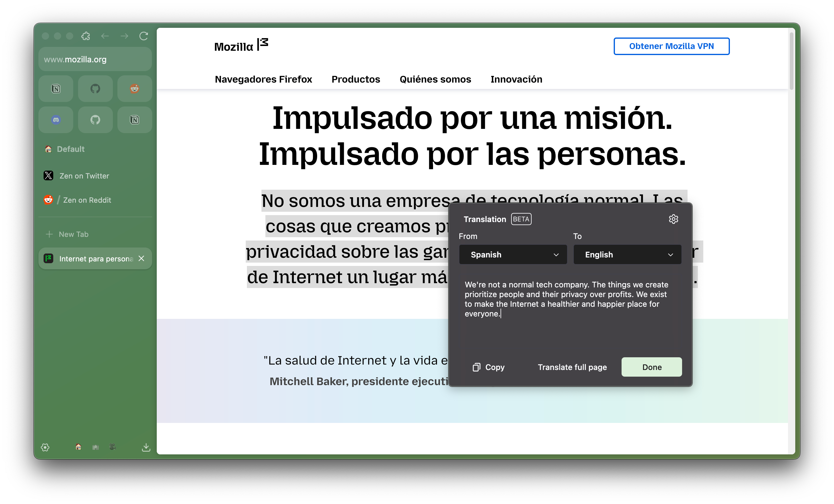Image resolution: width=834 pixels, height=504 pixels.
Task: Click the Default workspace house emoji
Action: [48, 149]
